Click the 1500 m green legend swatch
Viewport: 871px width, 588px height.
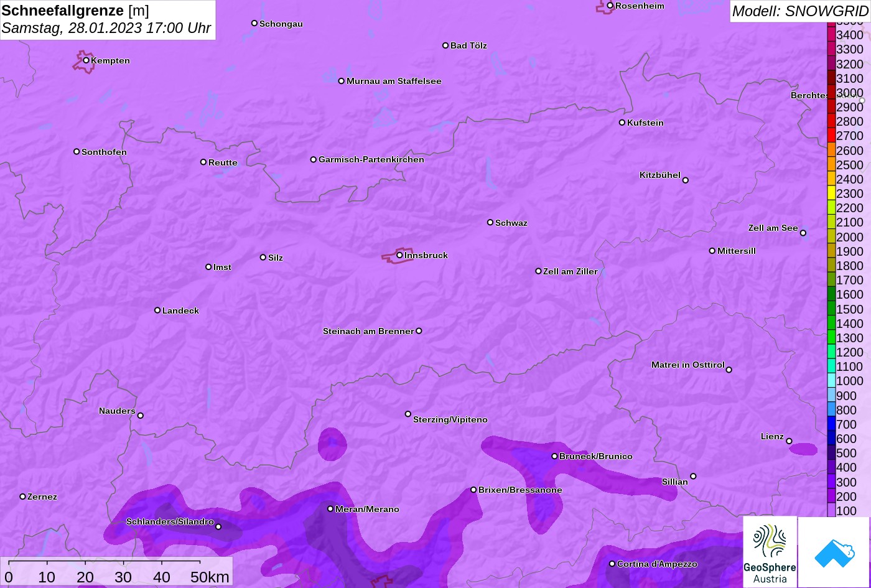pos(831,309)
